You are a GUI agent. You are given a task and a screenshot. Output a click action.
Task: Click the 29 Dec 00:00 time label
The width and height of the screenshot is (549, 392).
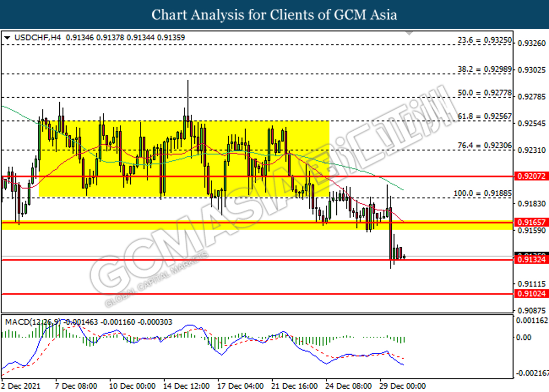click(x=403, y=386)
